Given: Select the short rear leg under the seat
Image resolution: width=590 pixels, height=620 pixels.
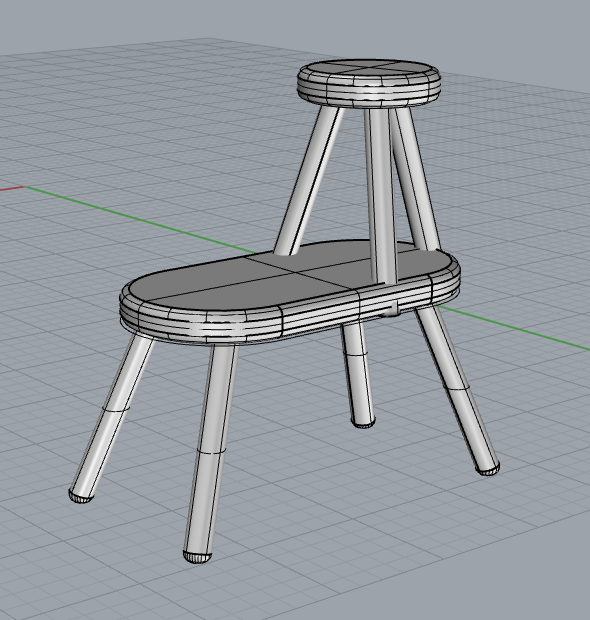Looking at the screenshot, I should coord(358,374).
